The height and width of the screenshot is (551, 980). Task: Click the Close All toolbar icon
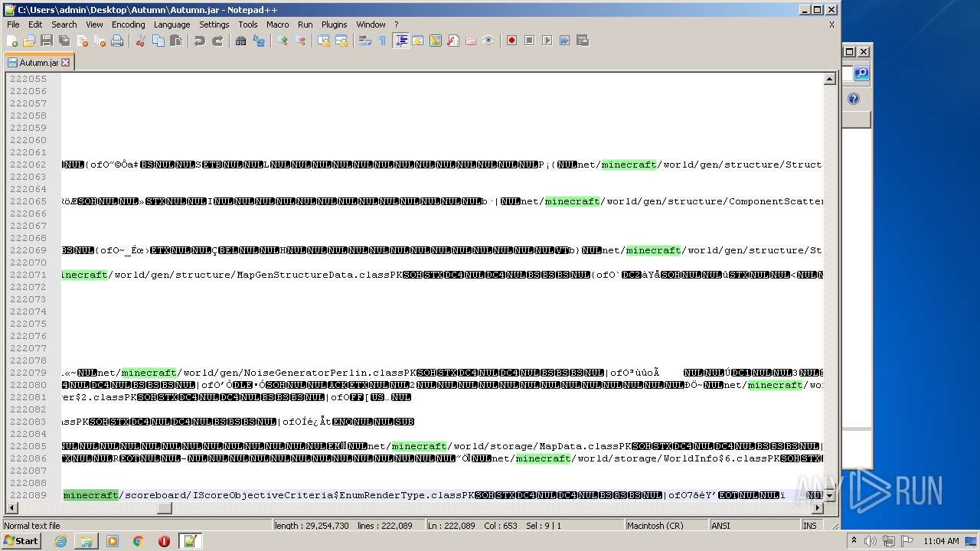[100, 41]
